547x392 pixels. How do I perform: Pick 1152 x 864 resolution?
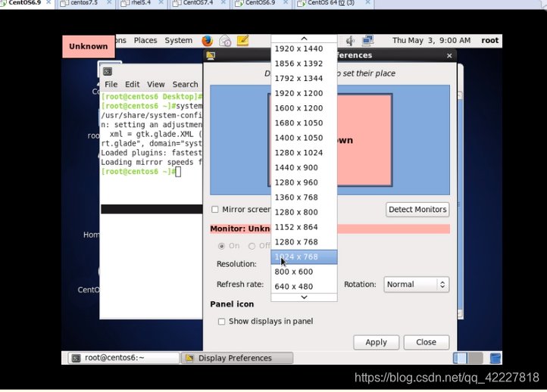tap(304, 227)
